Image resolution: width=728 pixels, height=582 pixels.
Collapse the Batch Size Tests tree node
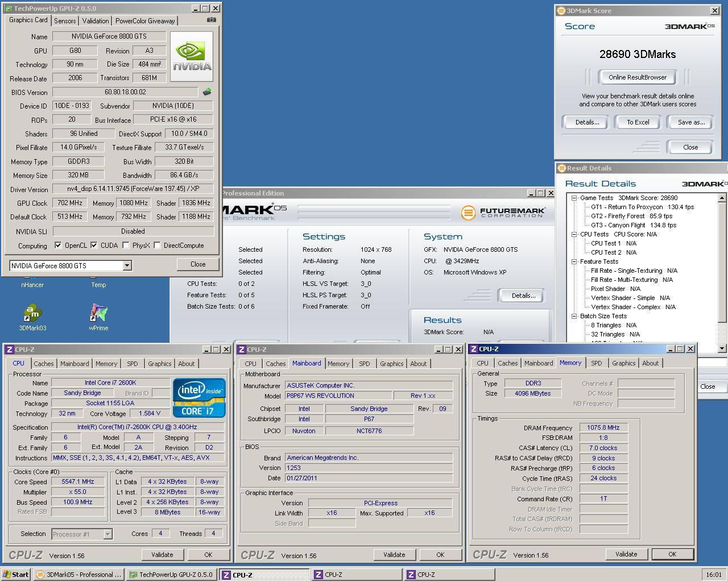(574, 316)
